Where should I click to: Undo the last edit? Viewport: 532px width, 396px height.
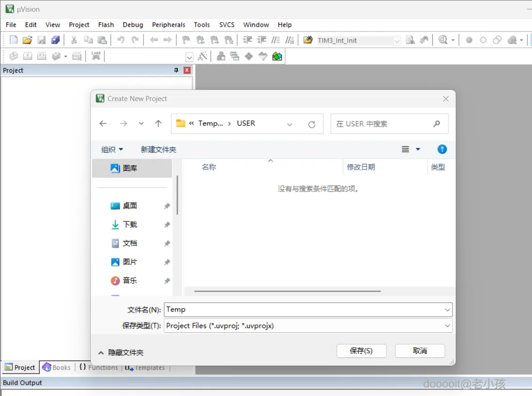[x=120, y=40]
